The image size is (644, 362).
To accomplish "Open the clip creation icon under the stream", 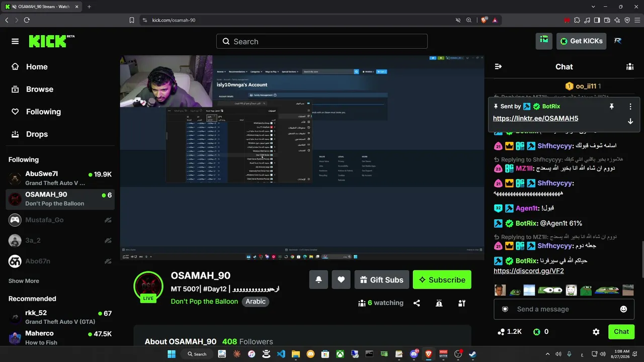I will [x=461, y=303].
